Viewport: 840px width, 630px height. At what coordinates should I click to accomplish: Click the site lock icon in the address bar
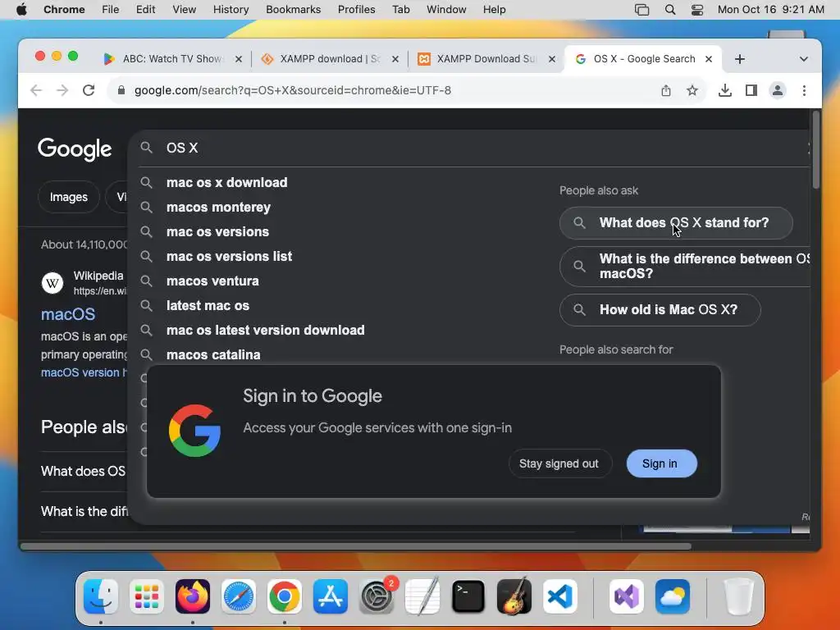pyautogui.click(x=121, y=90)
